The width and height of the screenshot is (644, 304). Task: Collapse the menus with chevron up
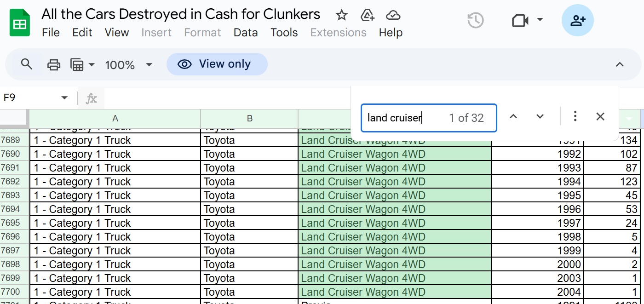620,64
